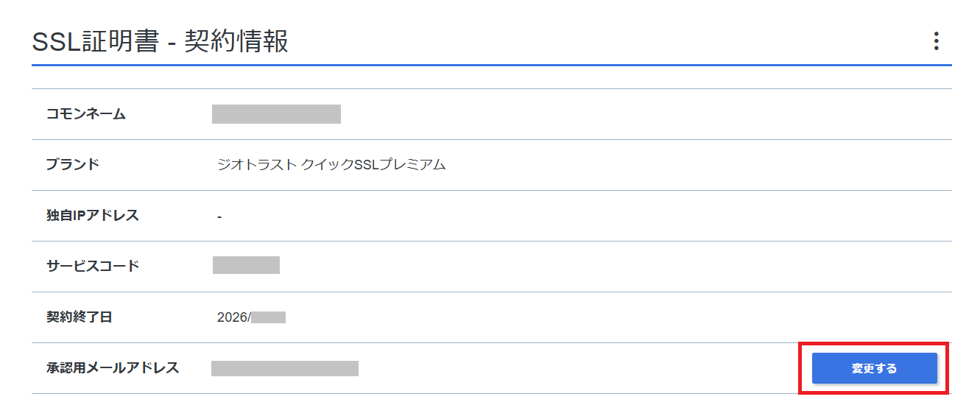Click the masked approval email address value
This screenshot has height=405, width=980.
pos(284,368)
